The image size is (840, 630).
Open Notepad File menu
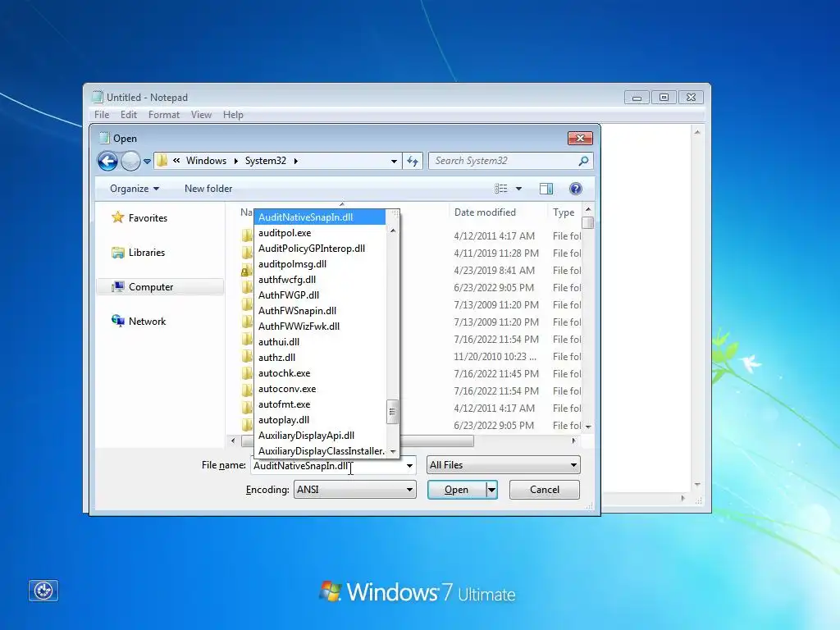(x=102, y=115)
